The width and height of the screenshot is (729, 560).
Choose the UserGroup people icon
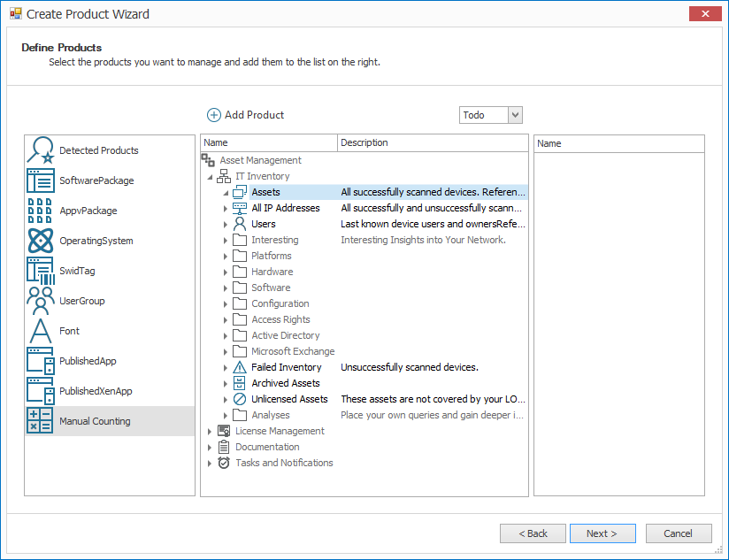(x=41, y=301)
